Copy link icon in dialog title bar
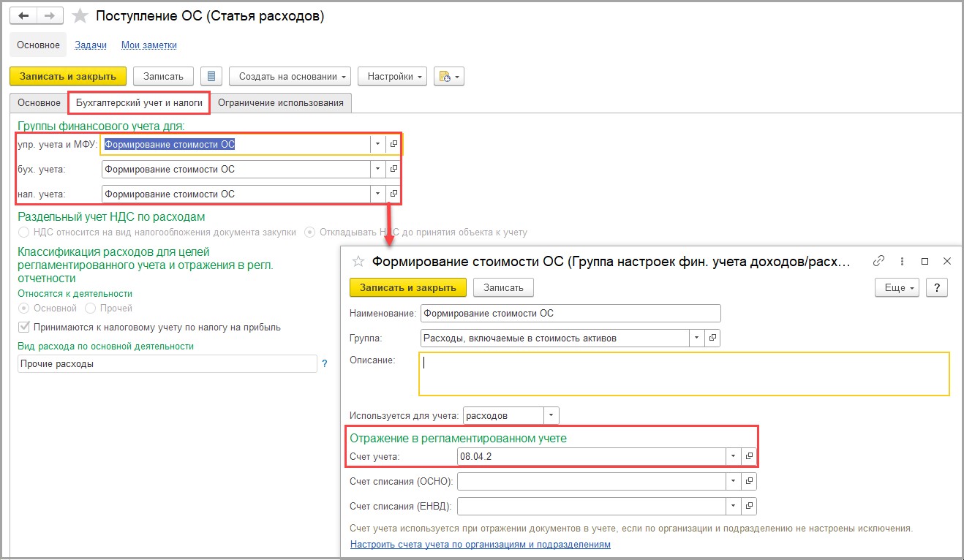 tap(879, 261)
